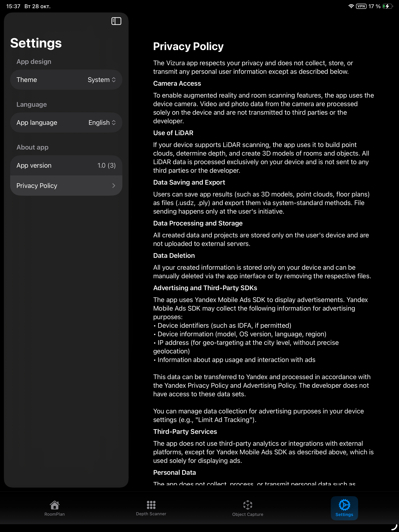Tap the VPN indicator in status bar
Screen dimensions: 399x532
(x=361, y=6)
